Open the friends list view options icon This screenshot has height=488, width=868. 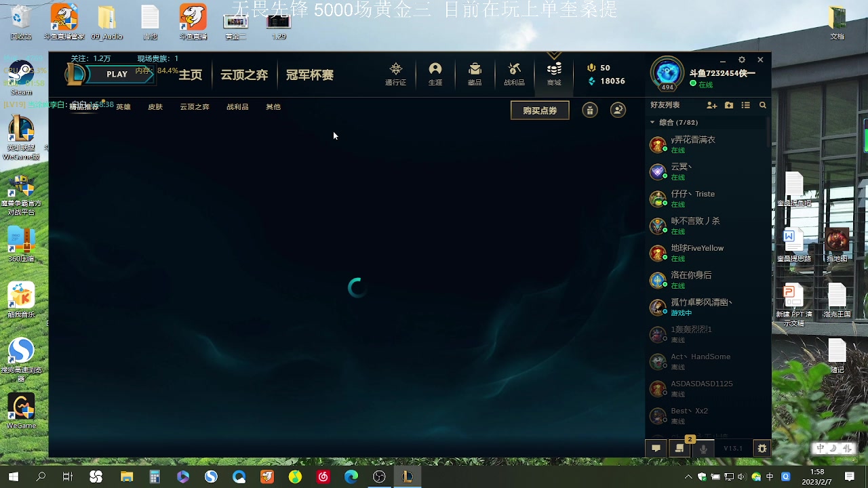pos(746,105)
